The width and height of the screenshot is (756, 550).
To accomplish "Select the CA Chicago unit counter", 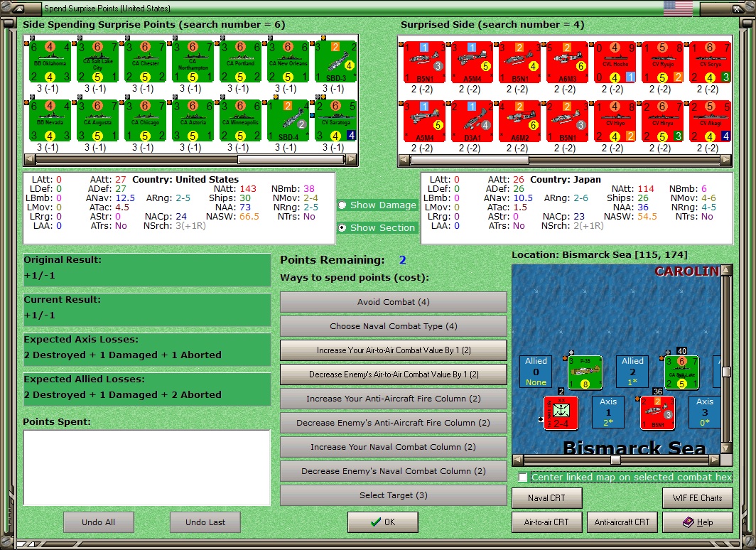I will click(x=146, y=121).
